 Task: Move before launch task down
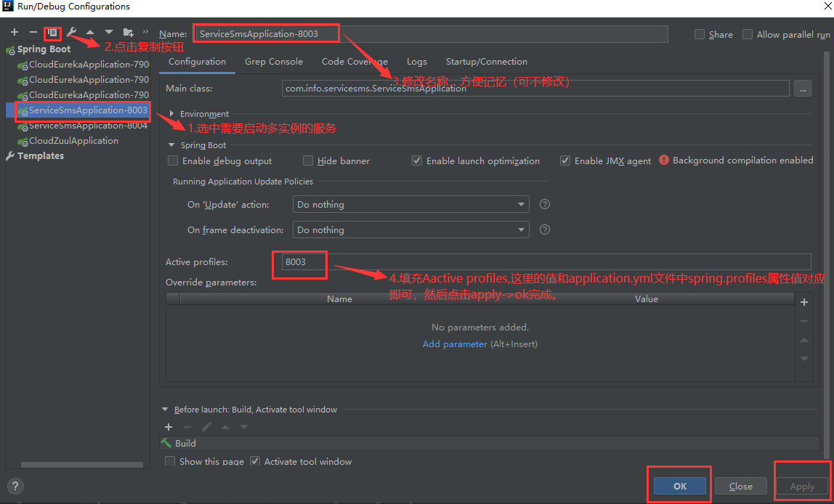click(243, 427)
